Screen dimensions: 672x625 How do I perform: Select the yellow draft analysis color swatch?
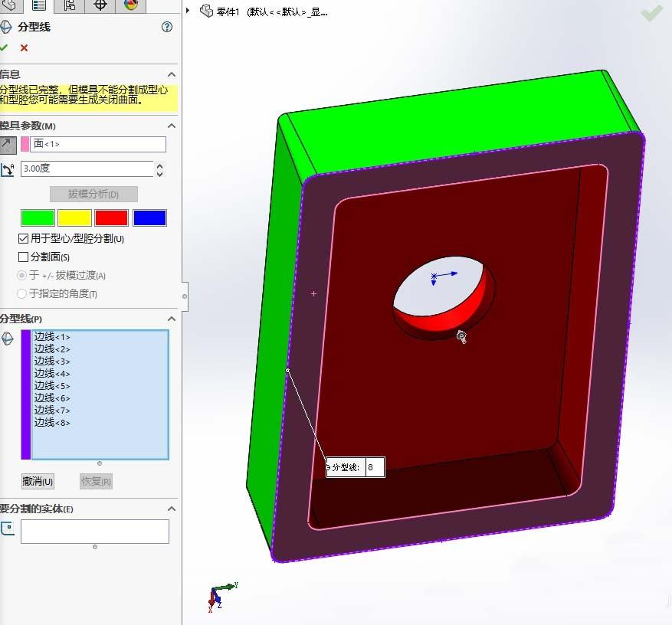click(74, 218)
